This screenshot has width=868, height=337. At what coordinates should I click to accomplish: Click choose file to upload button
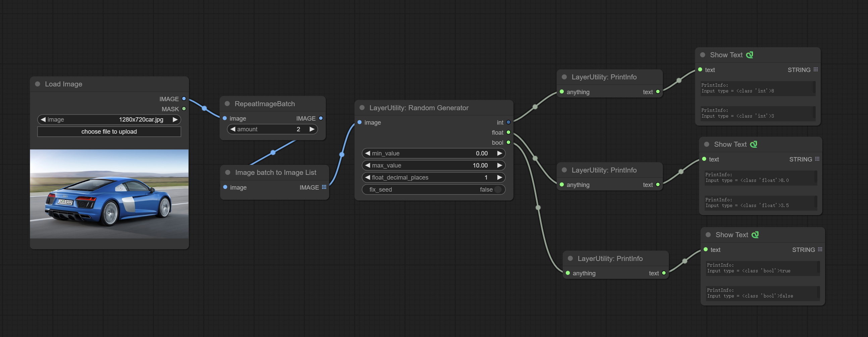point(109,132)
